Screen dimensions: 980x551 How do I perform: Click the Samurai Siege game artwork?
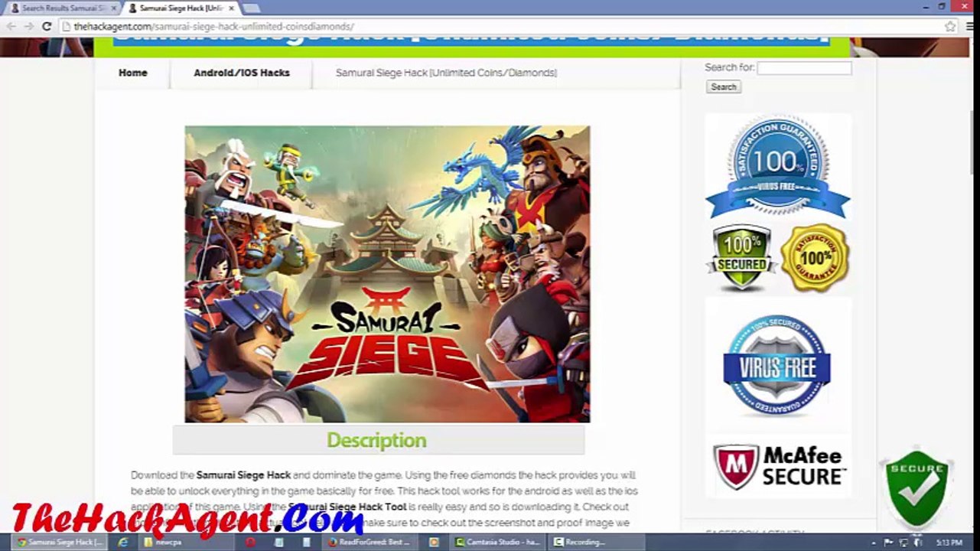click(x=387, y=274)
